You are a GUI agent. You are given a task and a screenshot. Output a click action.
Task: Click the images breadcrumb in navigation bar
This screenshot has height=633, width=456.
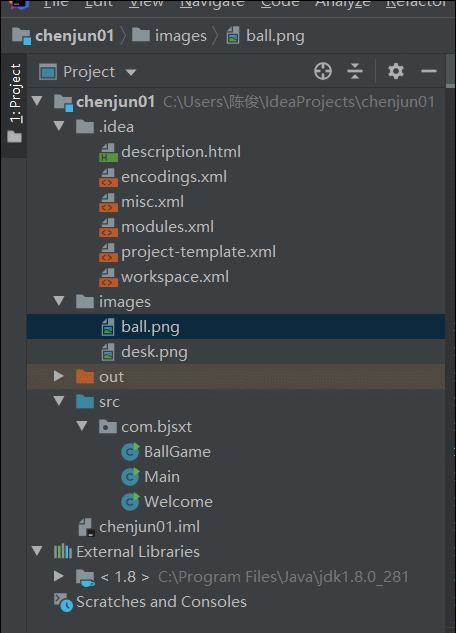pos(169,36)
